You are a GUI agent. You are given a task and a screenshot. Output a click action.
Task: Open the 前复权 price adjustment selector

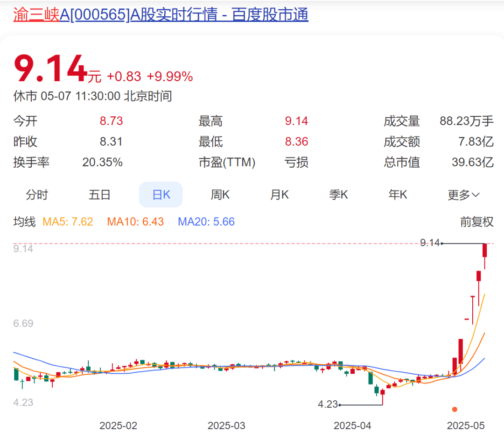click(477, 222)
